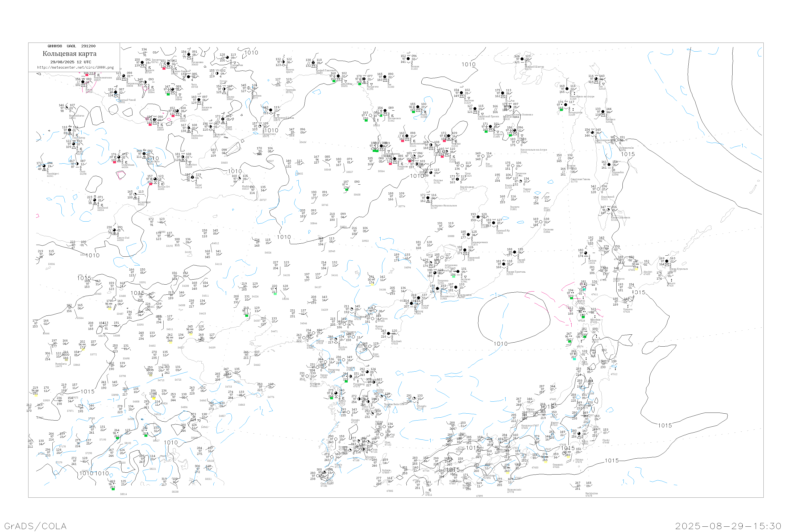
Task: Click the 29/08/2025 12 UTC date text
Action: 70,62
